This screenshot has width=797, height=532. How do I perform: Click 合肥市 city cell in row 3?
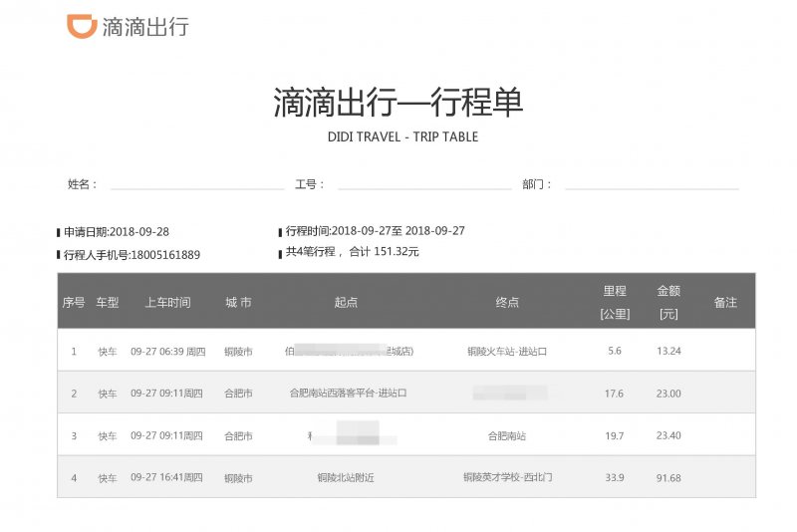pyautogui.click(x=238, y=436)
